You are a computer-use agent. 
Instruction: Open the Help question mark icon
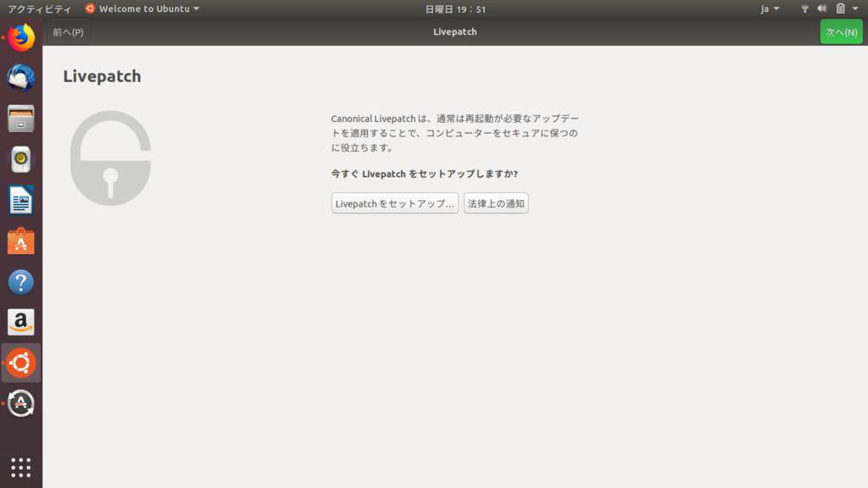(x=21, y=281)
